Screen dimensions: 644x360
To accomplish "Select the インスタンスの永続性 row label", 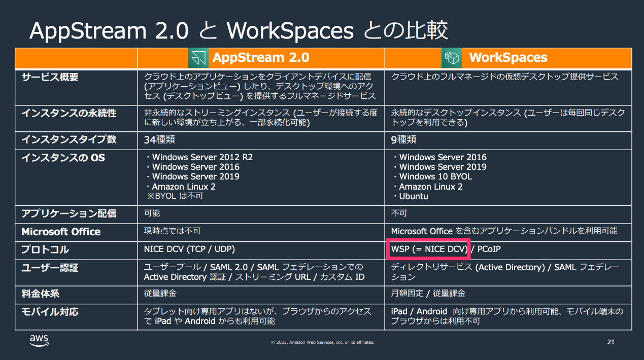I will 69,113.
